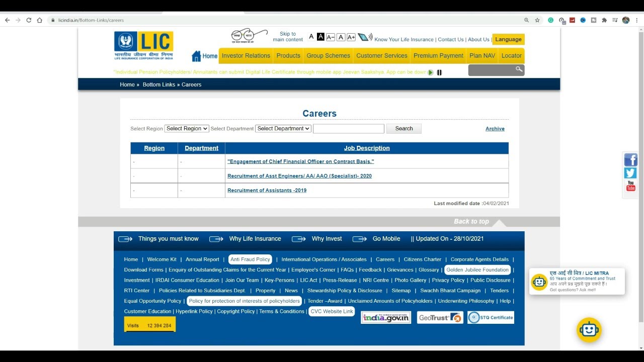Reload the page using the refresh icon

coord(29,20)
